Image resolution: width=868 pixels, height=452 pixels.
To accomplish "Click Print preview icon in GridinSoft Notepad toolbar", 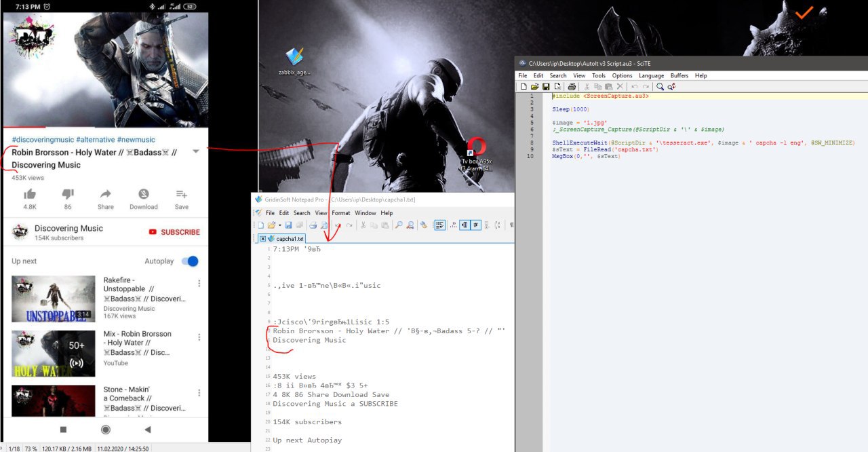I will click(x=323, y=225).
